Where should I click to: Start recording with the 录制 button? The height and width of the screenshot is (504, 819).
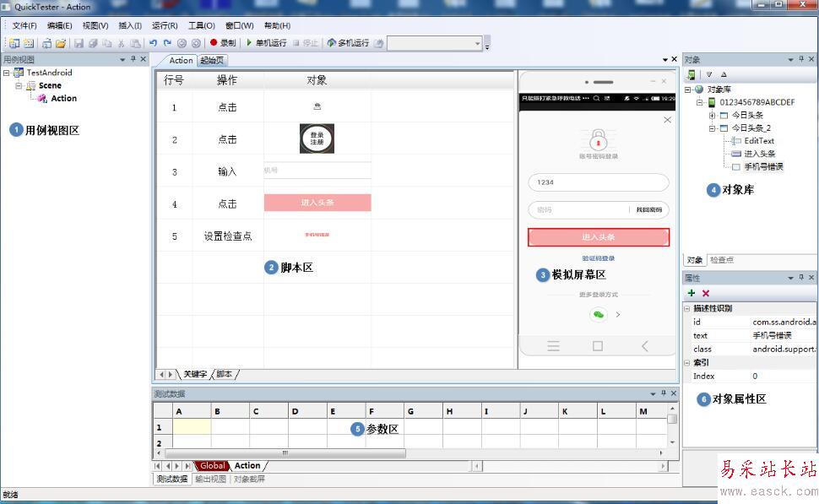click(223, 43)
